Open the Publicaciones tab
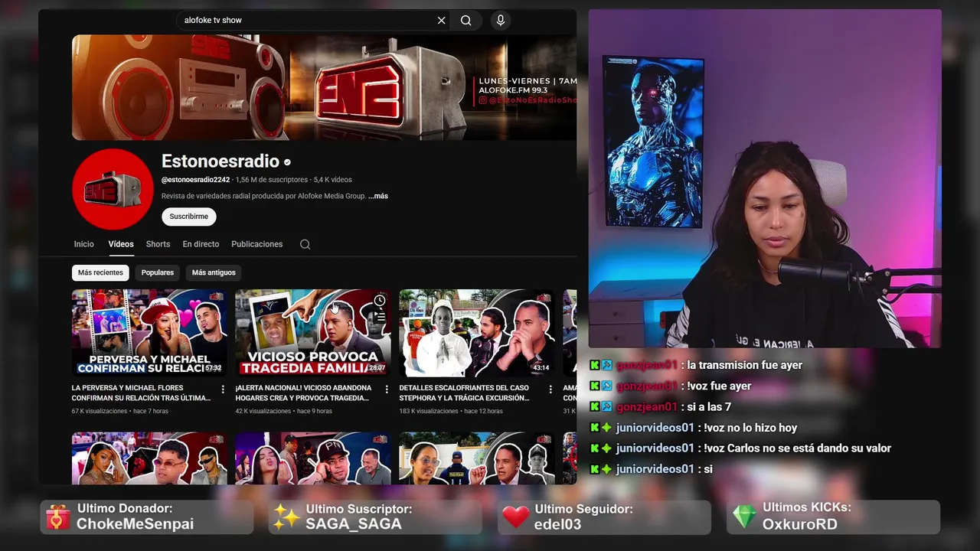This screenshot has width=980, height=551. pos(257,244)
